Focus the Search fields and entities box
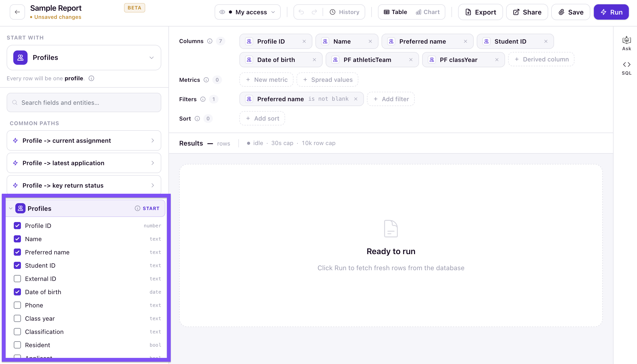Image resolution: width=637 pixels, height=364 pixels. click(84, 102)
